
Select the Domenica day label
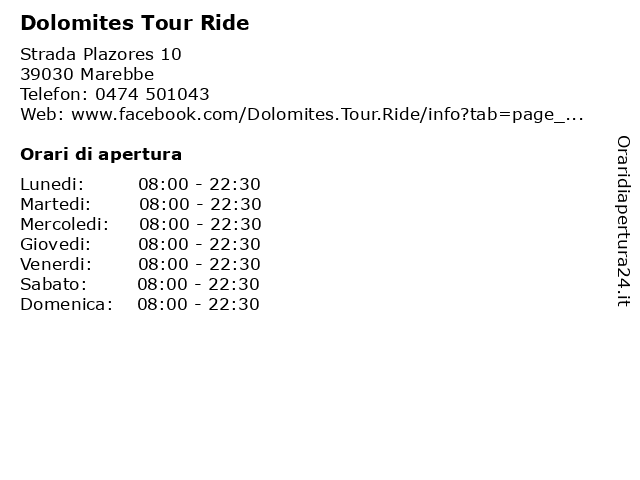66,304
